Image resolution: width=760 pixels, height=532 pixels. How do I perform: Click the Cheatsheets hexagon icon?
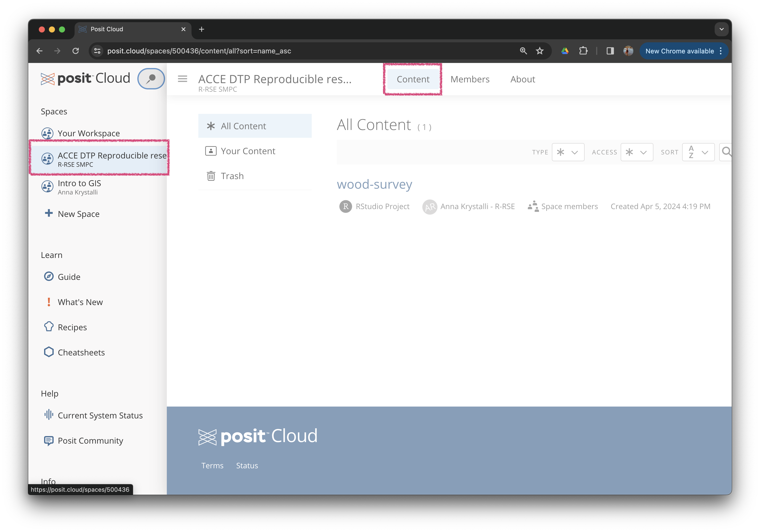point(49,352)
